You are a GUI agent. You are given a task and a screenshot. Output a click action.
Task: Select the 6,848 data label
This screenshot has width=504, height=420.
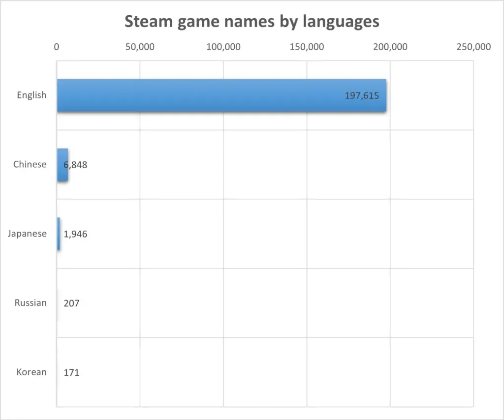76,165
